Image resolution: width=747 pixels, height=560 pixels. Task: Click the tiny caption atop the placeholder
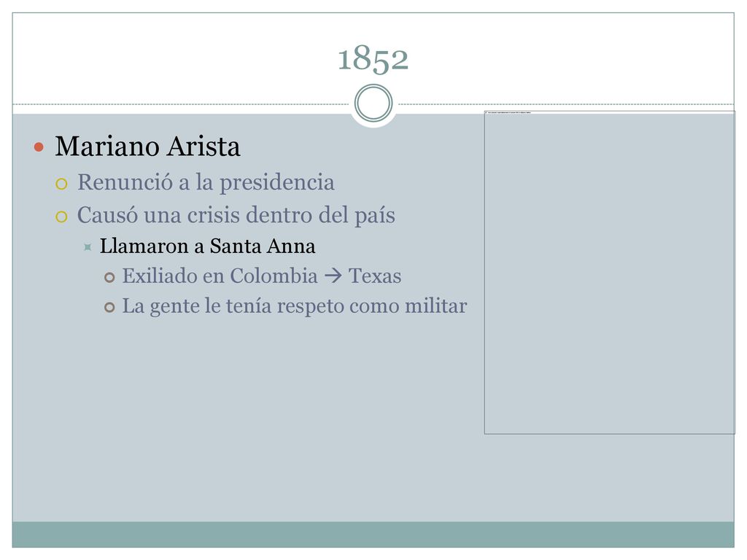point(509,113)
